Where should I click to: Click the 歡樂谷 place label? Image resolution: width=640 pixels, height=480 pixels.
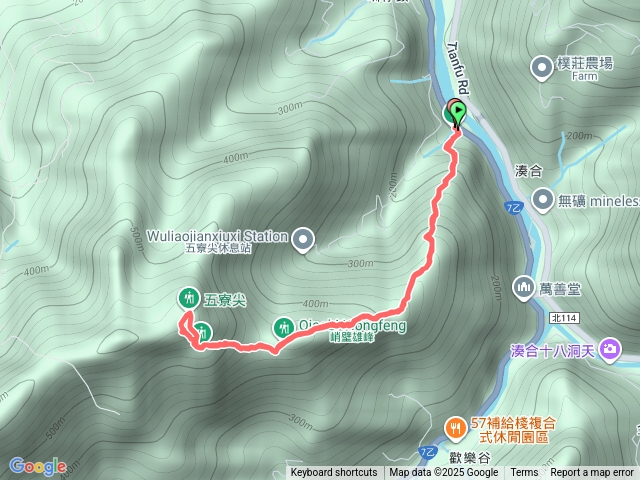pyautogui.click(x=470, y=458)
